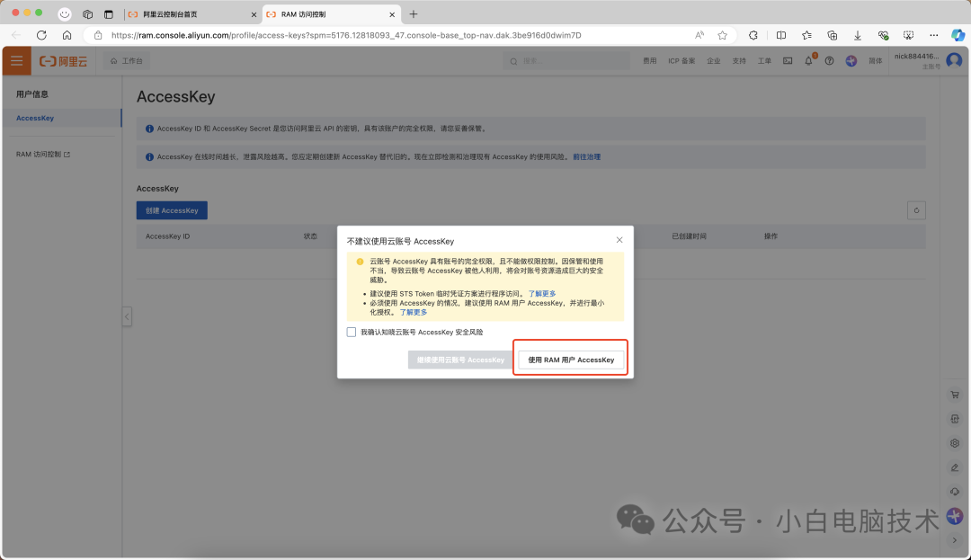
Task: Open browser extensions puzzle icon
Action: coord(753,35)
